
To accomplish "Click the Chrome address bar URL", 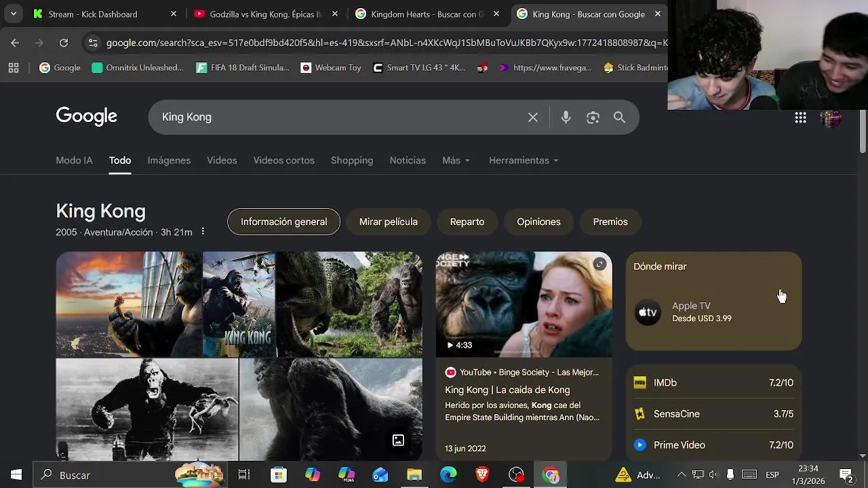I will [385, 43].
